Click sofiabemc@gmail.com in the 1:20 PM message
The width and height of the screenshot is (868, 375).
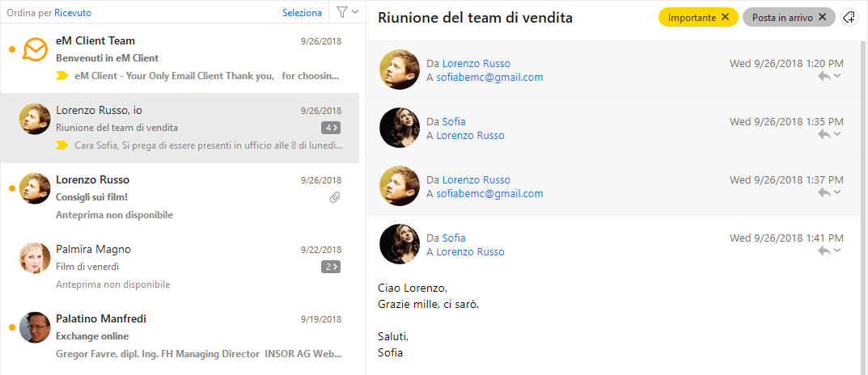point(489,78)
